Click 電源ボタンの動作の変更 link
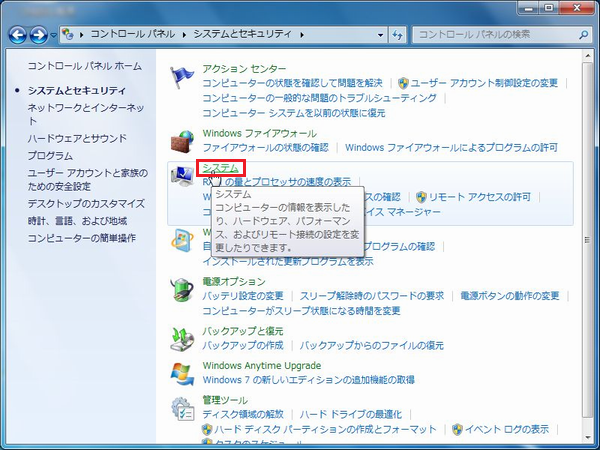Image resolution: width=600 pixels, height=450 pixels. [510, 296]
